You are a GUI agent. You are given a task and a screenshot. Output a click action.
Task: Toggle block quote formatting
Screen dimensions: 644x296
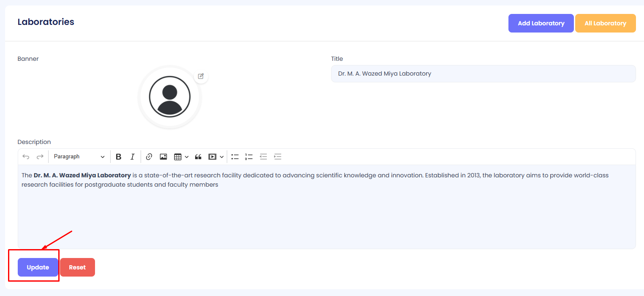click(x=198, y=157)
